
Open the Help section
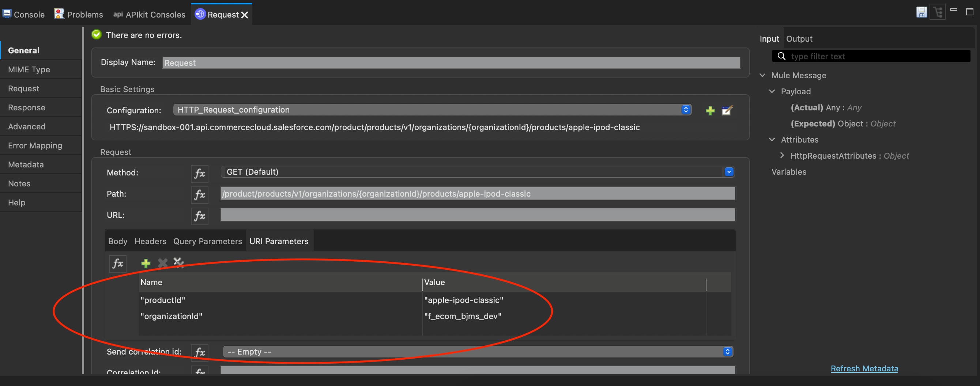(x=41, y=202)
